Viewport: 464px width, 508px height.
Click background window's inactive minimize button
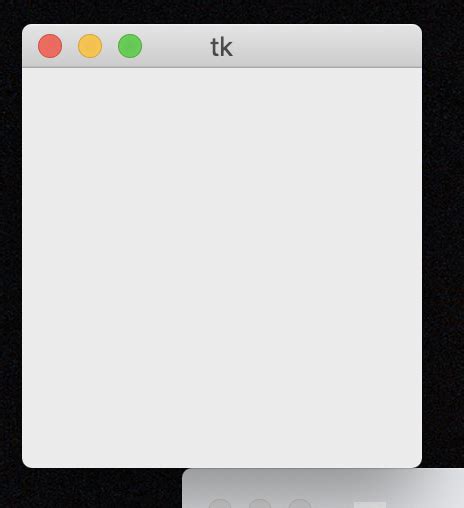tap(260, 504)
